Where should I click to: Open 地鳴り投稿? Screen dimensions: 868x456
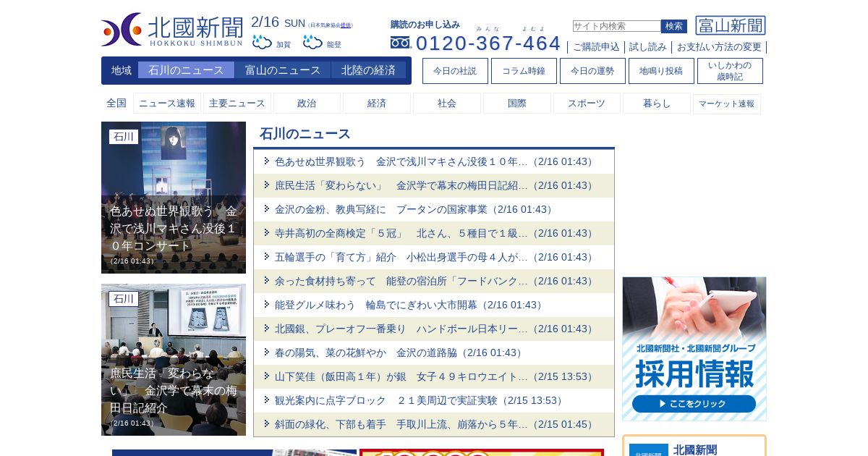(x=661, y=71)
